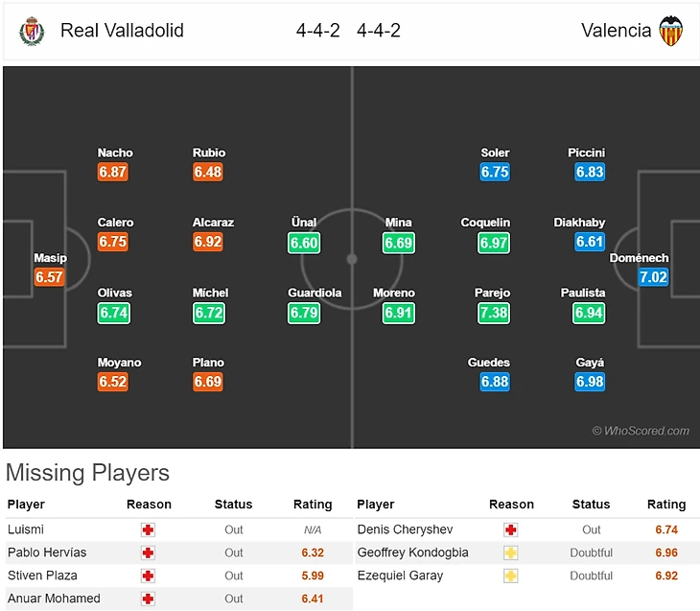Open the WhoScored.com watermark link

coord(641,431)
